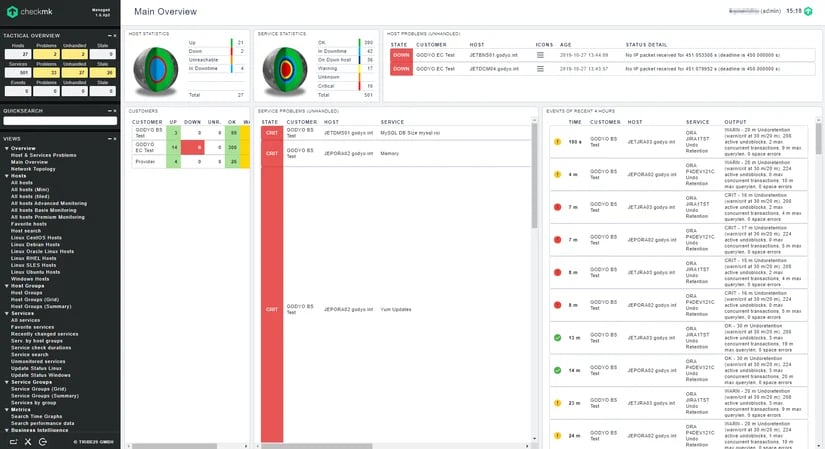The image size is (825, 449).
Task: Click the add snapin icon in sidebar footer
Action: coord(13,442)
